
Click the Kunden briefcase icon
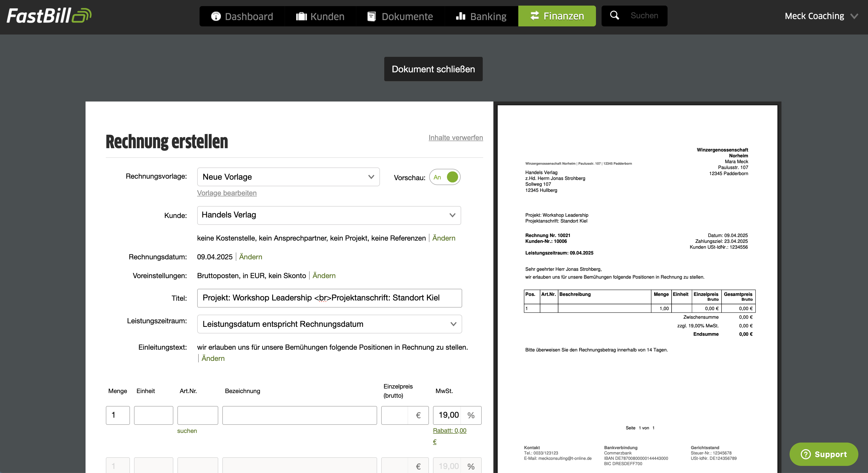coord(301,16)
